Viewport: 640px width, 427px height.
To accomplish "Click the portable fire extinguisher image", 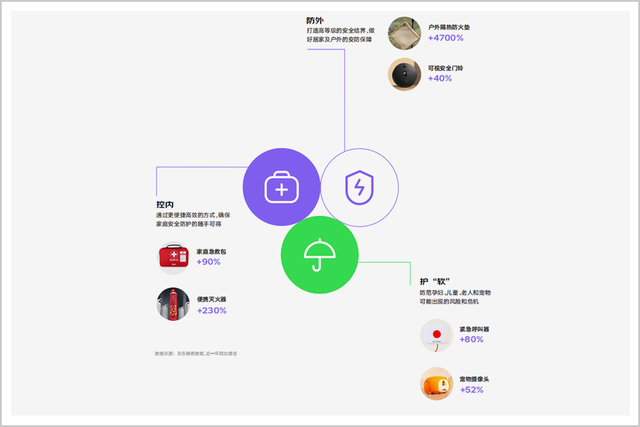I will coord(174,305).
